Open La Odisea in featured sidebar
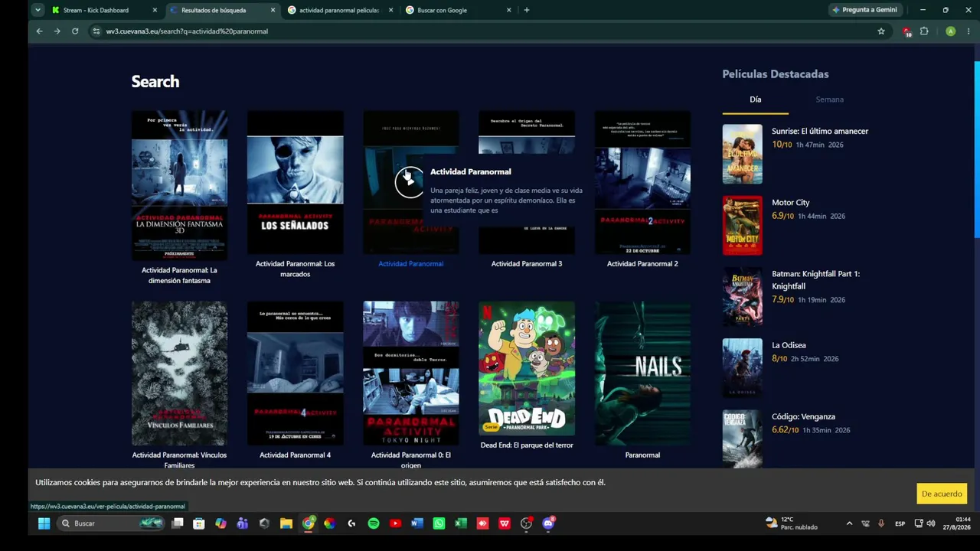This screenshot has height=551, width=980. [x=789, y=345]
